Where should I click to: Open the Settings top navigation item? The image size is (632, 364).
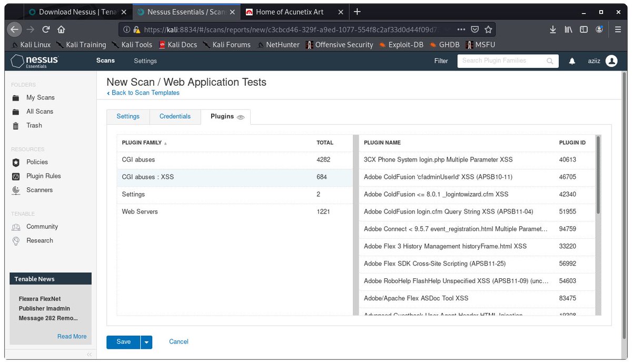pos(145,61)
